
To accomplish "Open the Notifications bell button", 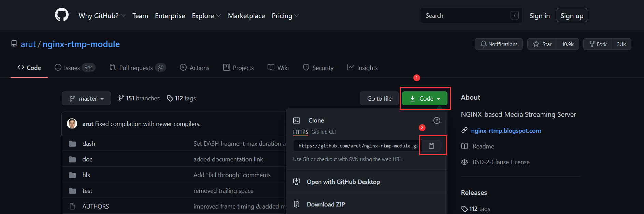I will 499,44.
